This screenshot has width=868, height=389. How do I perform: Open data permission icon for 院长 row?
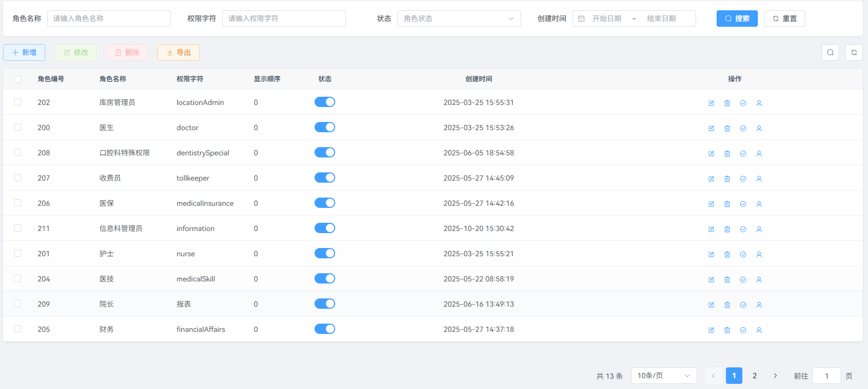click(x=743, y=305)
